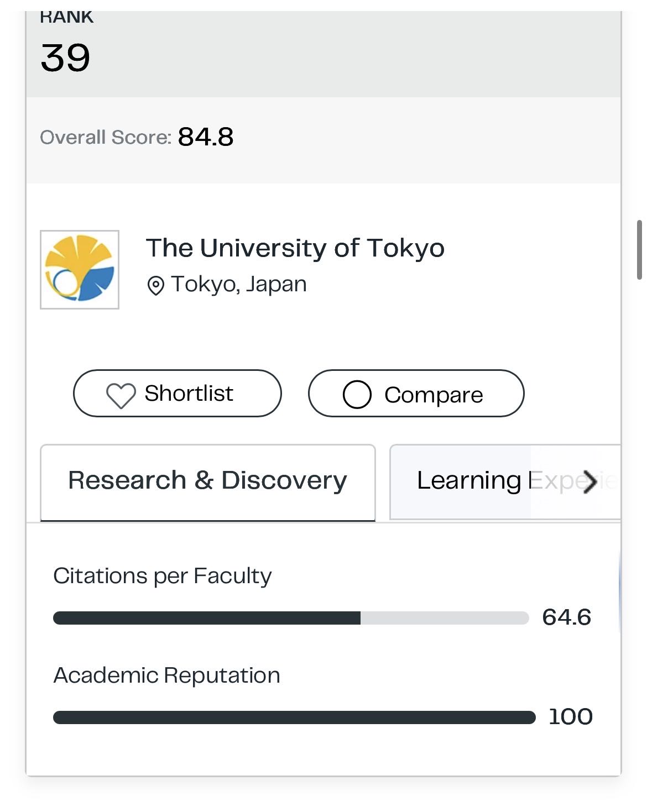This screenshot has width=647, height=812.
Task: Click the Citations per Faculty progress bar
Action: pyautogui.click(x=291, y=618)
